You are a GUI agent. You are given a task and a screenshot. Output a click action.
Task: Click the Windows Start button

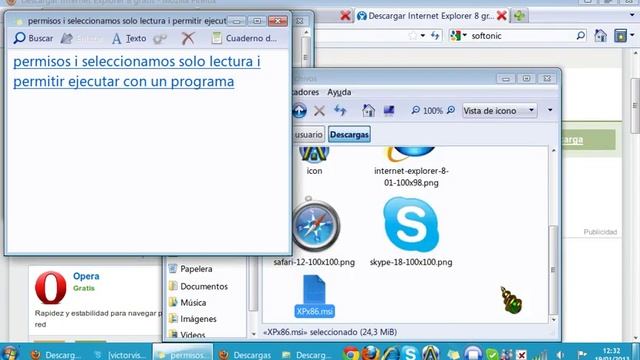click(x=10, y=353)
